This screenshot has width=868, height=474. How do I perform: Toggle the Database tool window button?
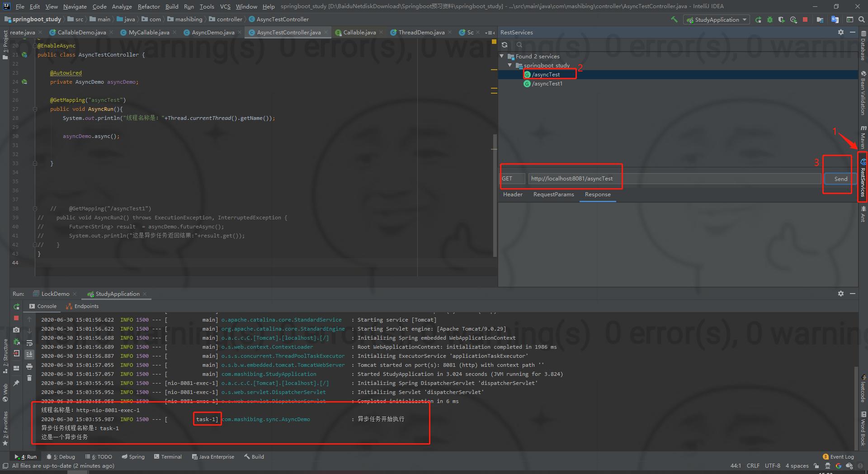click(863, 46)
